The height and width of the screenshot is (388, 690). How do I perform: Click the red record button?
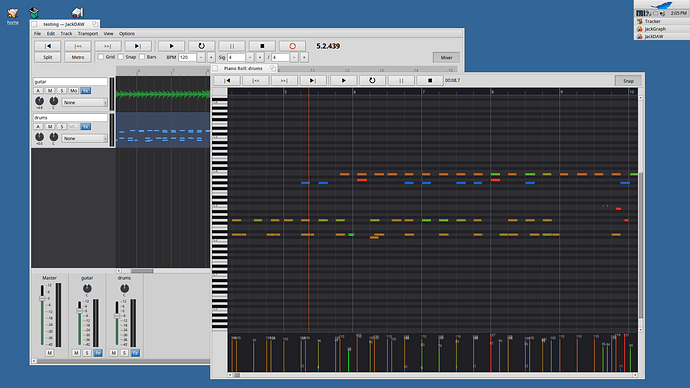[x=292, y=46]
